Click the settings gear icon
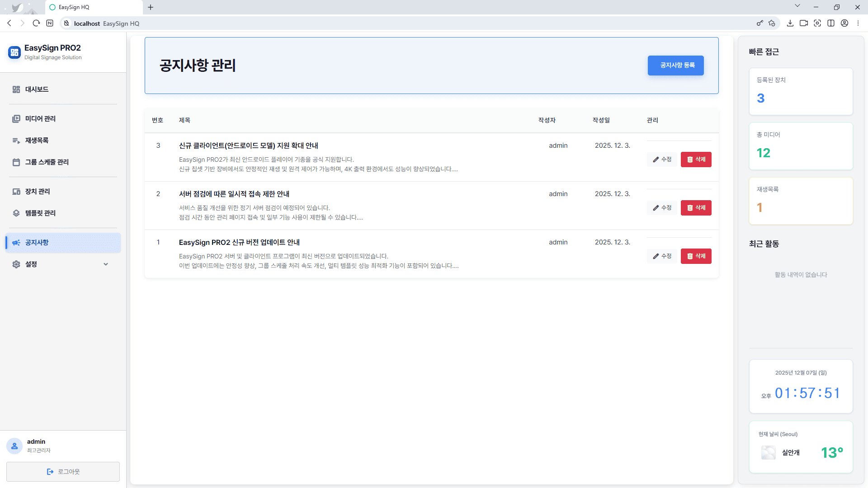Screen dimensions: 868x488 tap(16, 264)
